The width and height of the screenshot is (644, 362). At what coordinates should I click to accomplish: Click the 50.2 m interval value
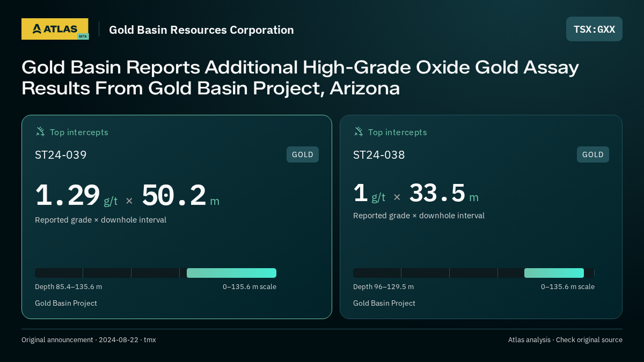click(x=180, y=196)
